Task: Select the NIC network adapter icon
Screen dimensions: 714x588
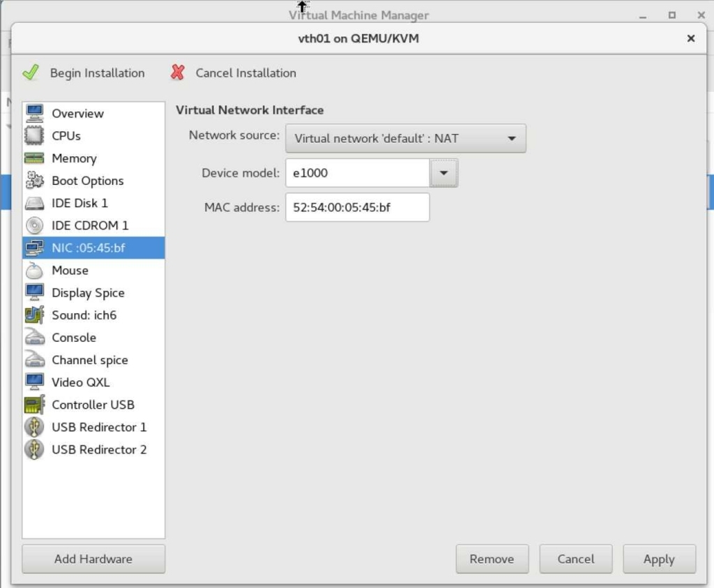Action: (x=35, y=248)
